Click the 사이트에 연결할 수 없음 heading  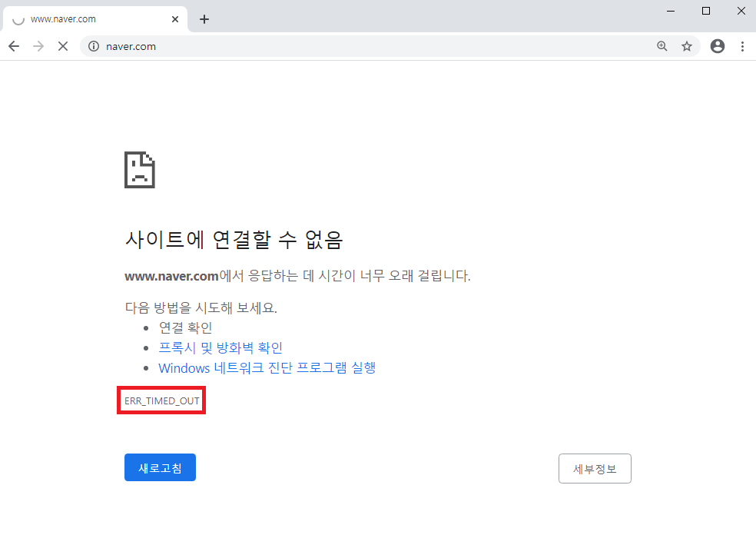click(234, 240)
